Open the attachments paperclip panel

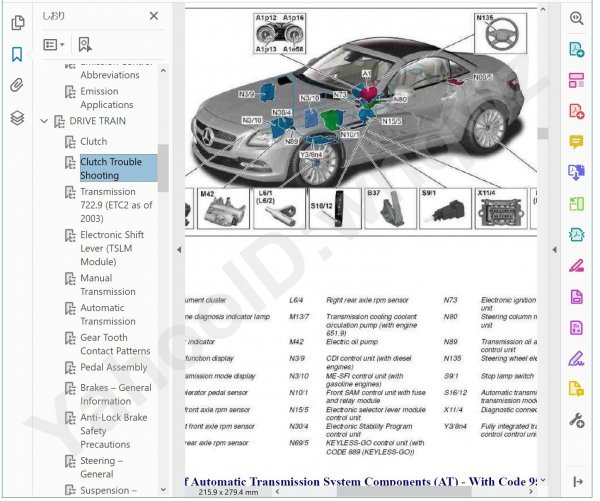[17, 85]
